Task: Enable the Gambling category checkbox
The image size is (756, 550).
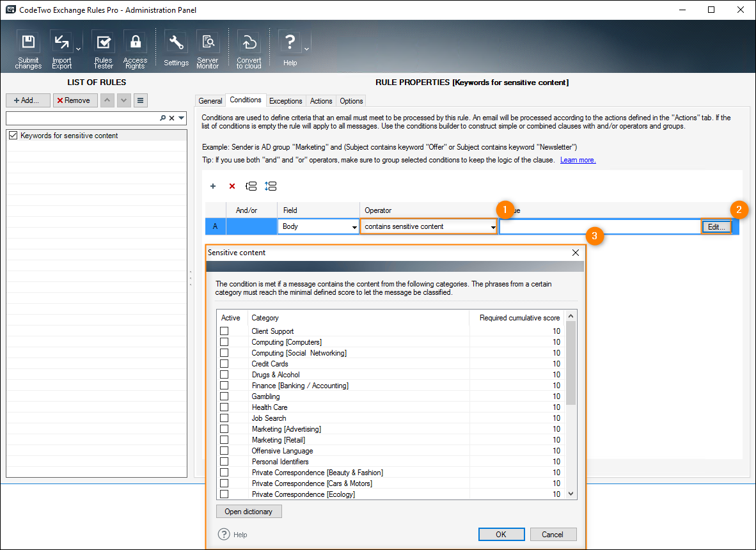Action: pos(224,397)
